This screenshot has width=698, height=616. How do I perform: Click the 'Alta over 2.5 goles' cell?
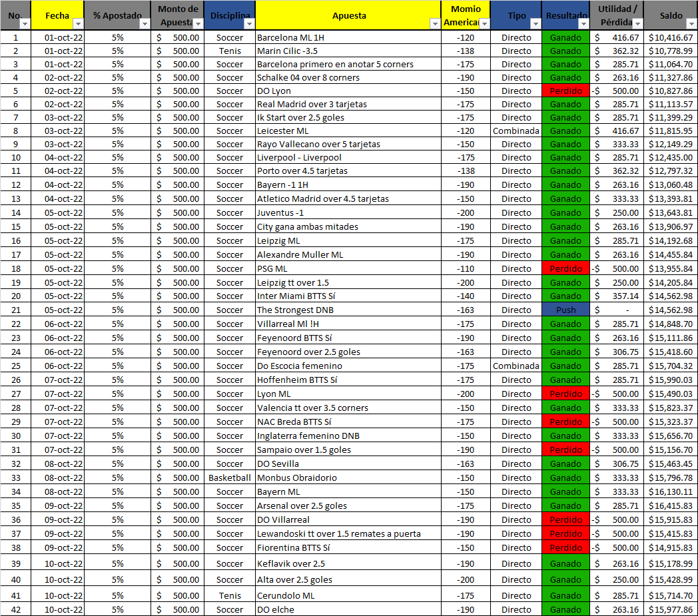[348, 579]
